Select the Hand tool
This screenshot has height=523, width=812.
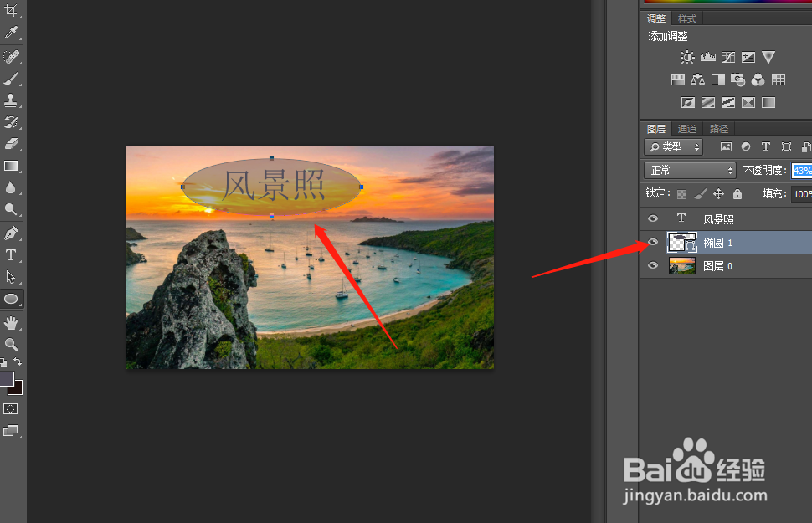click(x=11, y=323)
